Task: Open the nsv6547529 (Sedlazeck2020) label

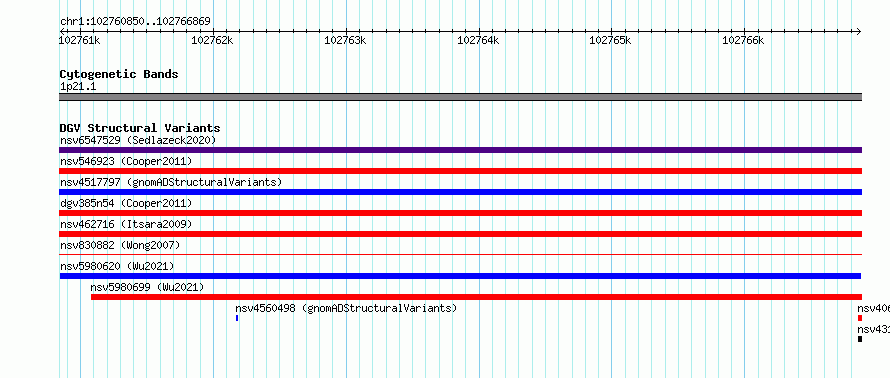Action: (138, 140)
